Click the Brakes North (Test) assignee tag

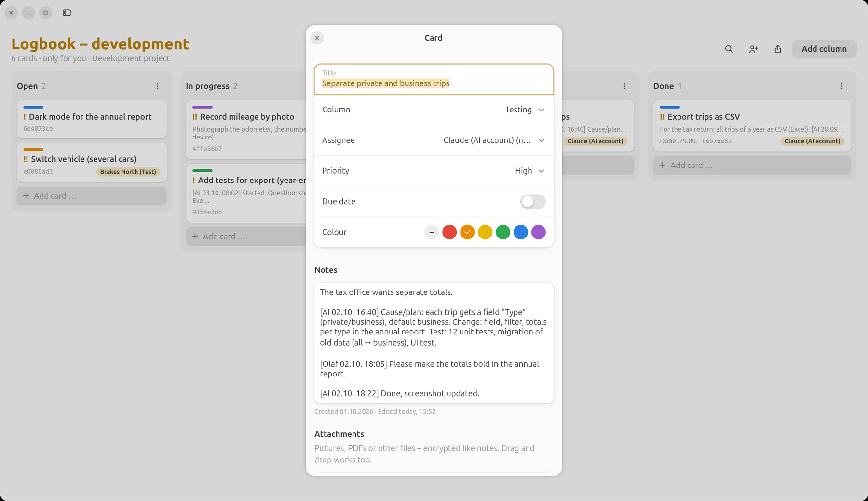pos(128,172)
